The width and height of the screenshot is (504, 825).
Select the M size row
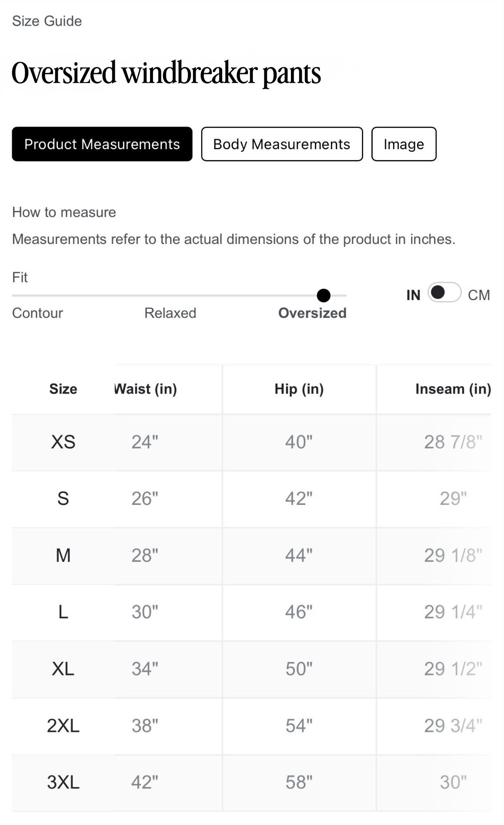[x=251, y=556]
